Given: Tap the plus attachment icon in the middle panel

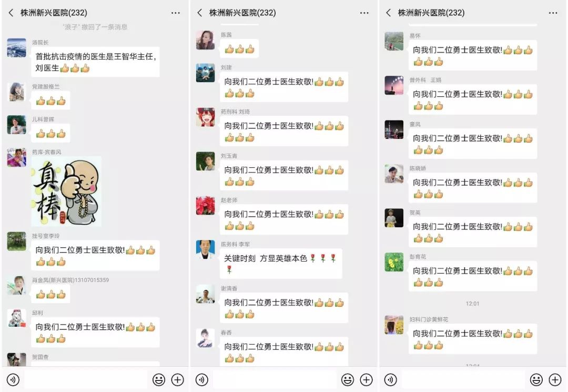Looking at the screenshot, I should coord(366,380).
